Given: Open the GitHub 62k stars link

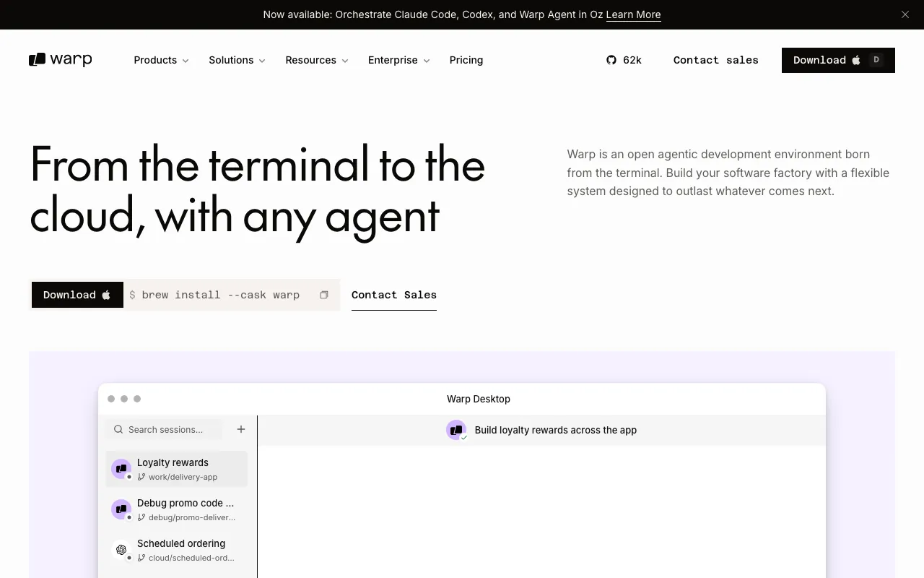Looking at the screenshot, I should (624, 60).
